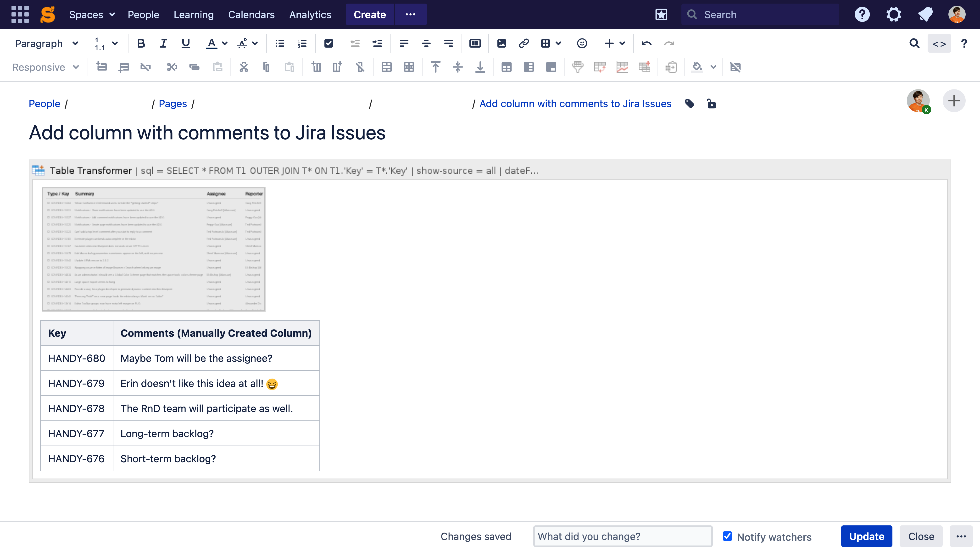980x551 pixels.
Task: Open administration gear menu
Action: 894,14
